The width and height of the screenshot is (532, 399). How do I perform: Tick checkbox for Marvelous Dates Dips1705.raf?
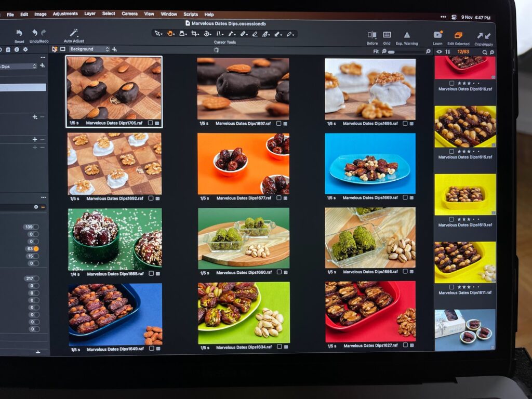click(x=150, y=123)
